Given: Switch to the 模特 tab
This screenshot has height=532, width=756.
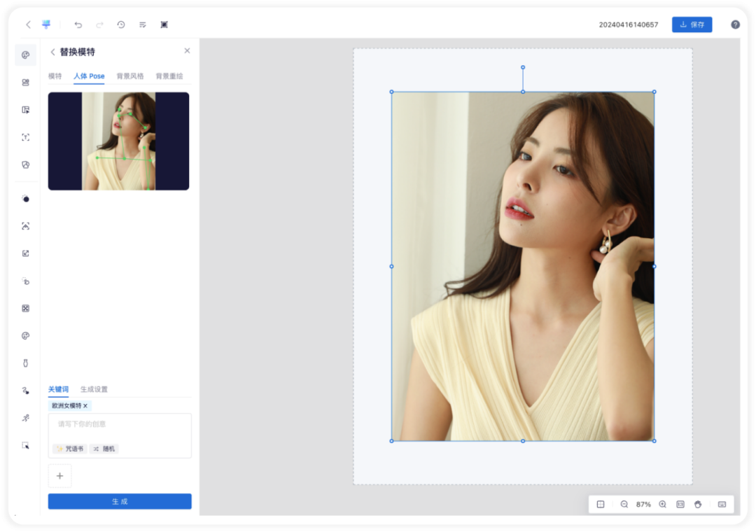Looking at the screenshot, I should point(55,76).
